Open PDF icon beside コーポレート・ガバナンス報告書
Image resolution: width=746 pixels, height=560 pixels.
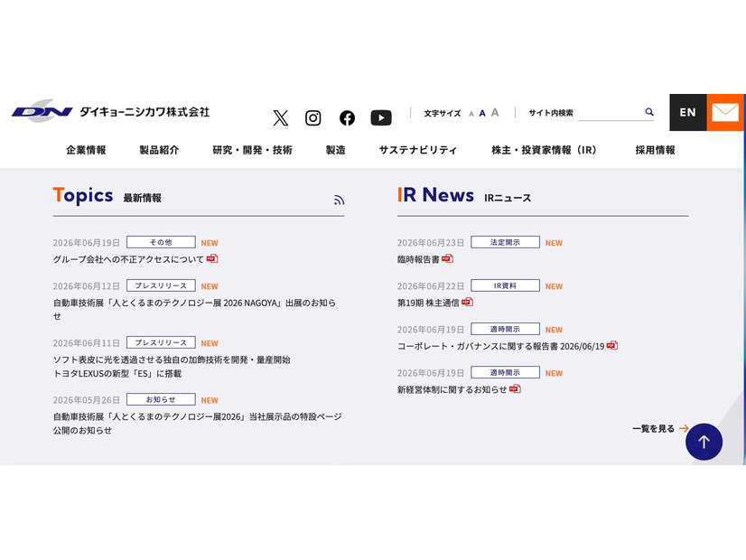612,345
